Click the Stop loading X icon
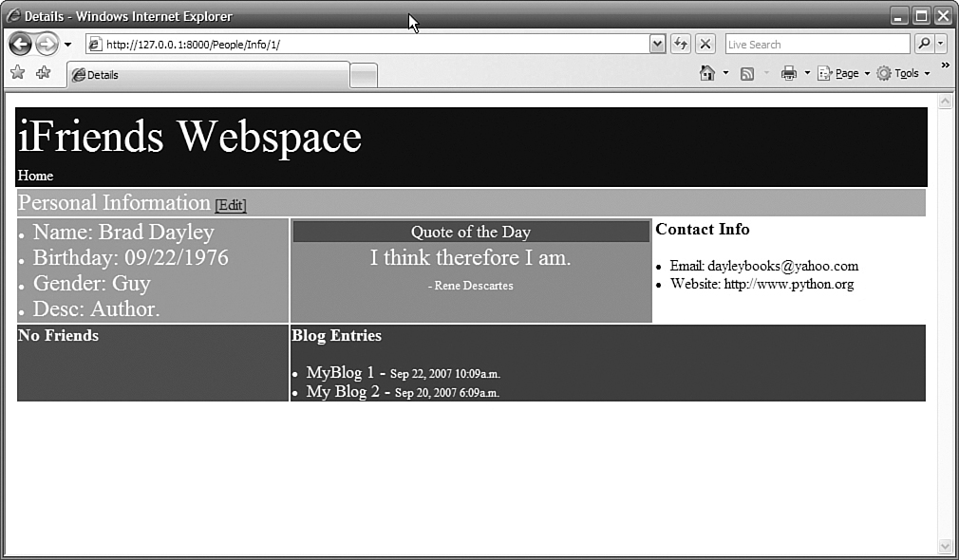 705,44
